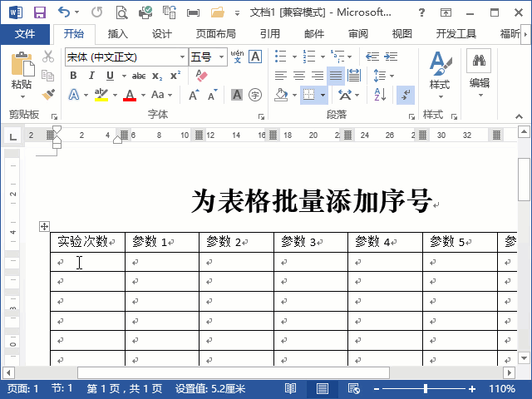Switch to print layout view in status bar

(x=322, y=388)
